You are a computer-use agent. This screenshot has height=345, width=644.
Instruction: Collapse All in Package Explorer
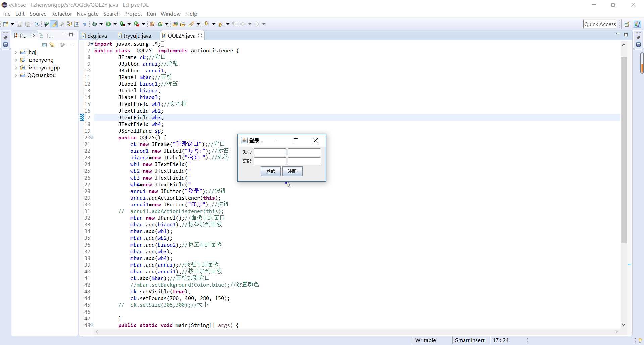[44, 45]
